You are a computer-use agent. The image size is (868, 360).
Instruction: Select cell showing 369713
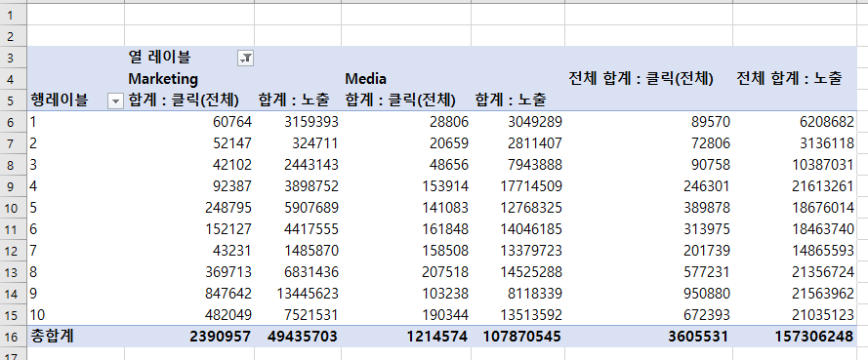[x=189, y=272]
